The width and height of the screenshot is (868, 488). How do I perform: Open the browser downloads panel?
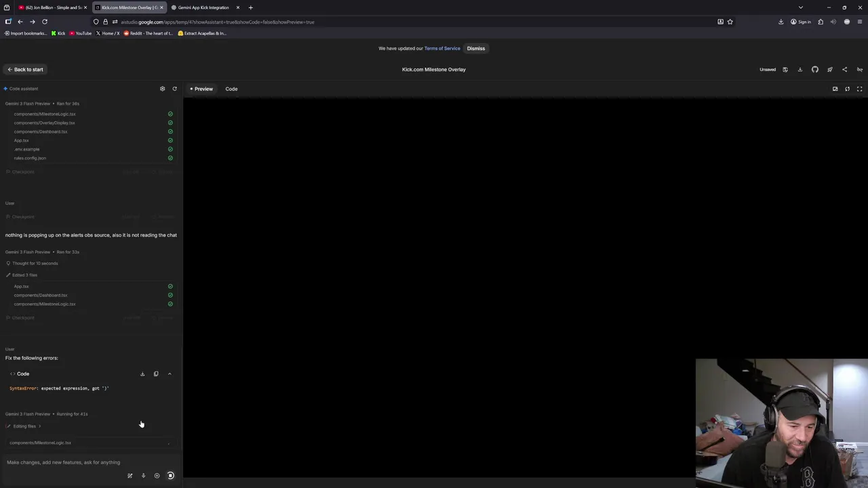pos(781,22)
